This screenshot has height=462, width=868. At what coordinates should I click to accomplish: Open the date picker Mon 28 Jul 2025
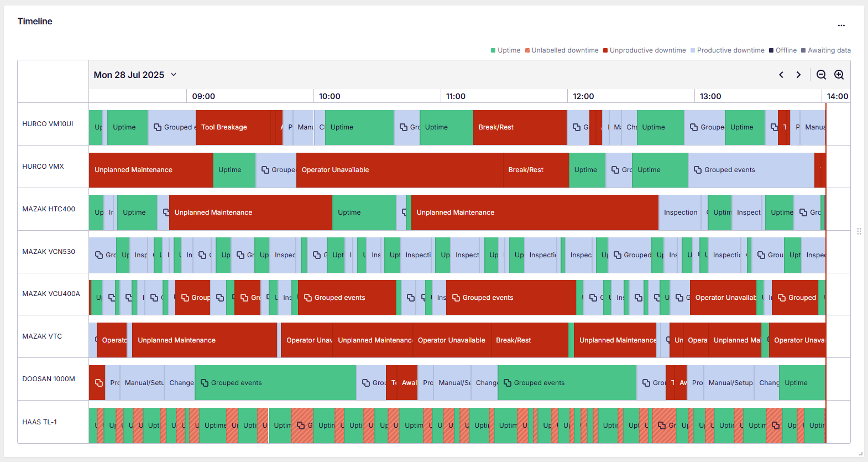(x=135, y=75)
